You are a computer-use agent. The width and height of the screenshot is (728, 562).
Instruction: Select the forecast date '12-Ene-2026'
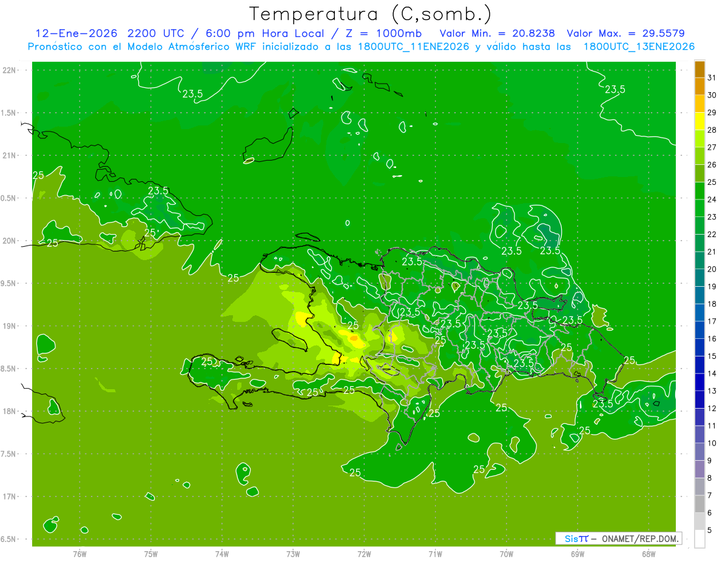76,33
